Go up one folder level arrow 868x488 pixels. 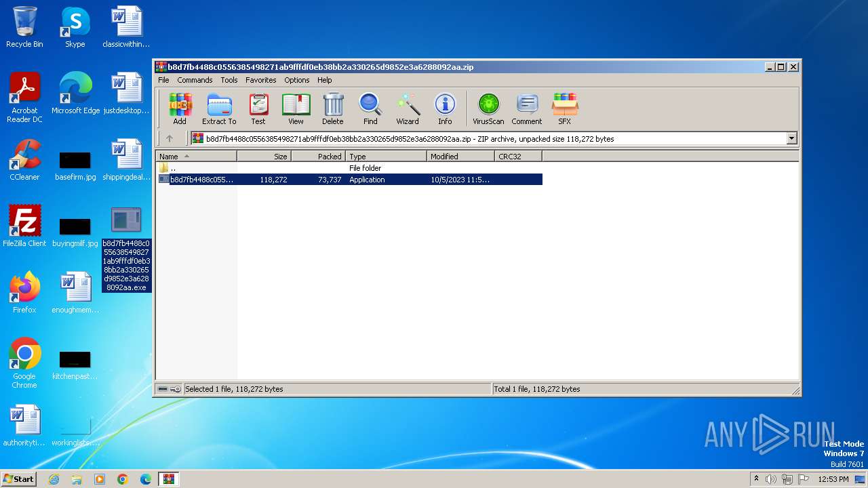[x=170, y=138]
